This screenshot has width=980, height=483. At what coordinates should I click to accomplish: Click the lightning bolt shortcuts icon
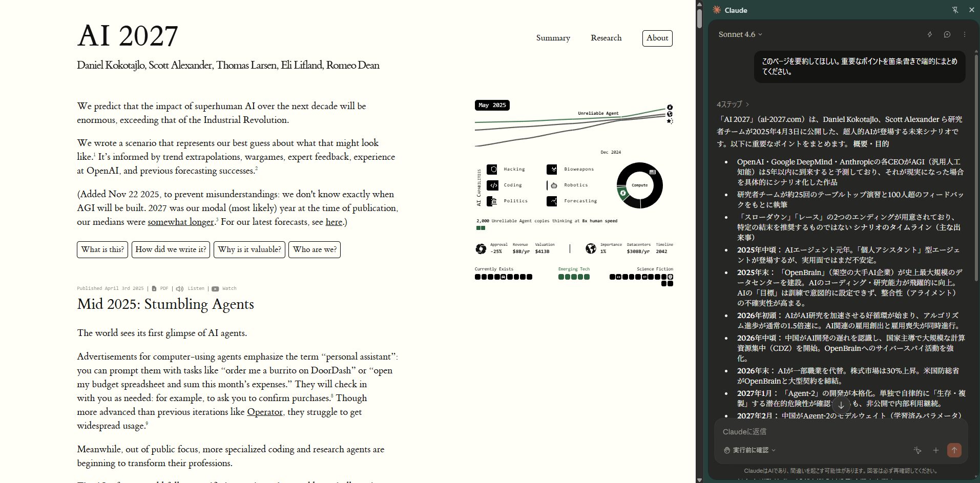click(x=930, y=34)
